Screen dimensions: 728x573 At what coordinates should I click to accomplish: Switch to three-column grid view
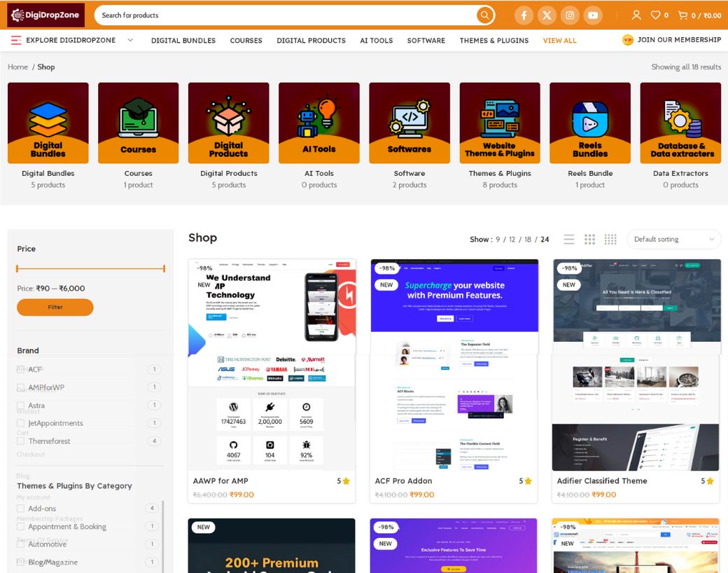589,240
